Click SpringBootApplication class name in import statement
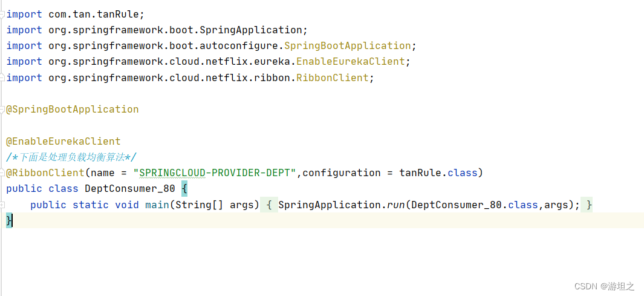This screenshot has height=296, width=644. [x=347, y=46]
